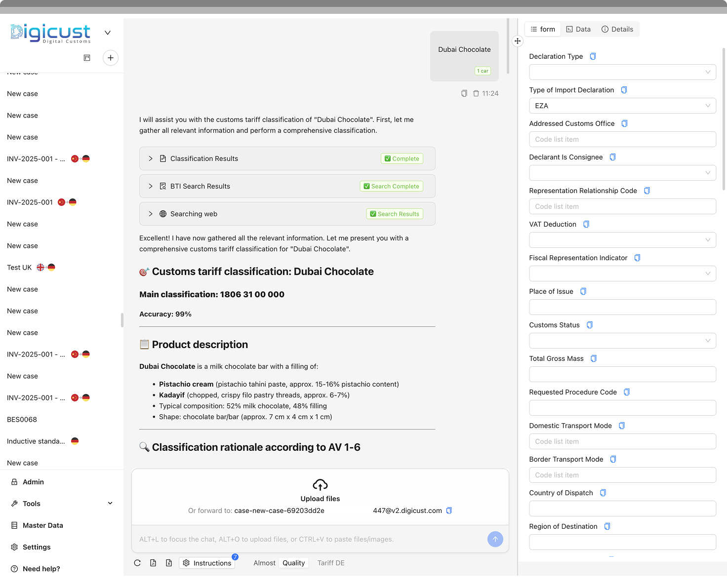Send message with the blue arrow button
Image resolution: width=727 pixels, height=588 pixels.
tap(495, 539)
